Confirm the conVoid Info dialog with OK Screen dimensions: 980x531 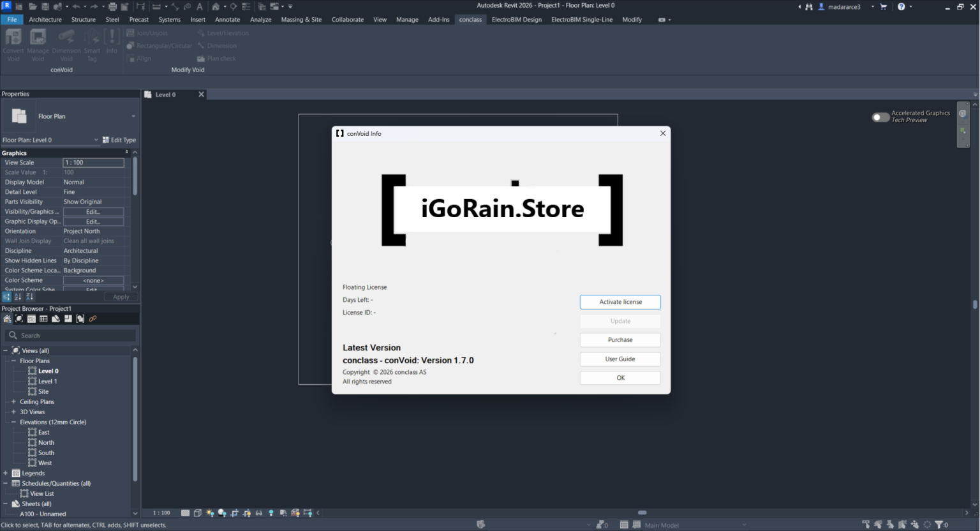(620, 378)
